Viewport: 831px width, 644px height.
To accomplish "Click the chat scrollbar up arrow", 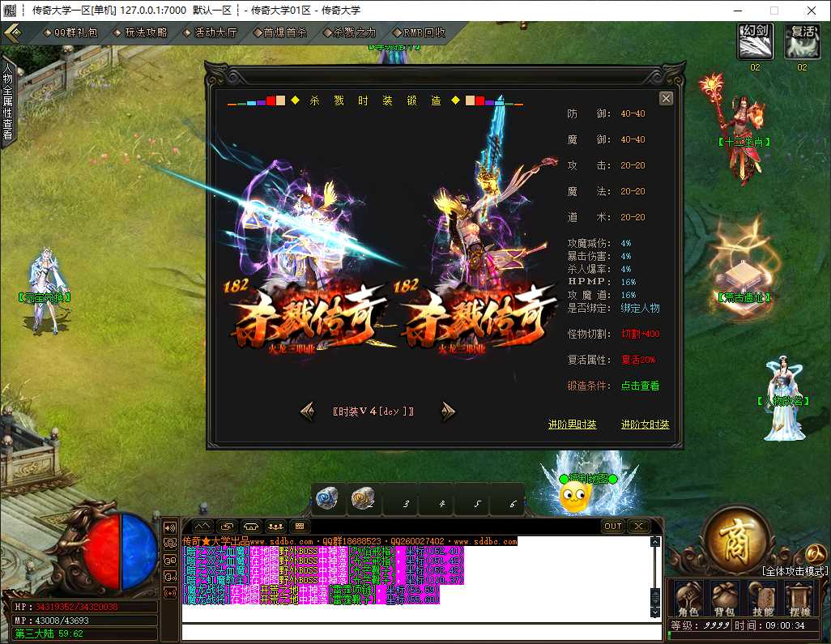I will [x=655, y=542].
